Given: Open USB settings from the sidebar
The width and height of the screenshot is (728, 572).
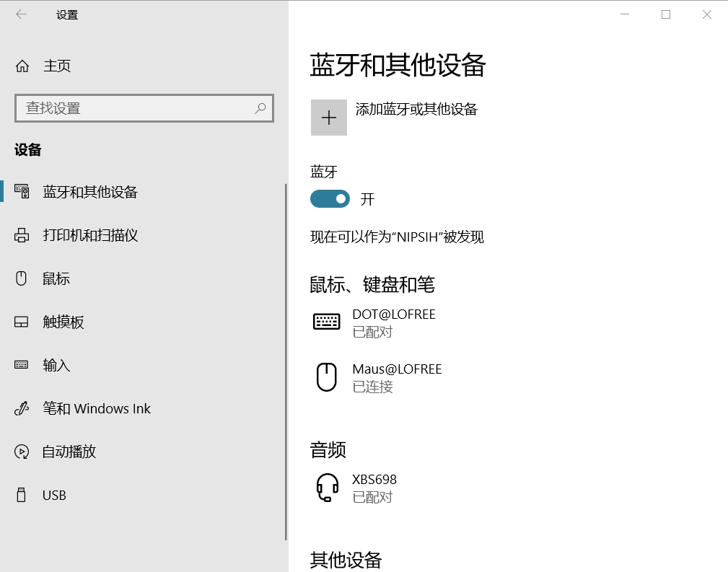Looking at the screenshot, I should [52, 495].
